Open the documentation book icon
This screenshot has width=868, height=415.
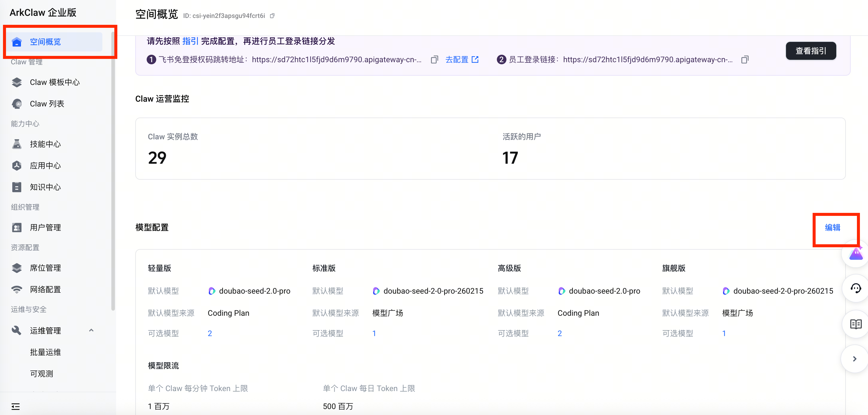click(x=856, y=324)
